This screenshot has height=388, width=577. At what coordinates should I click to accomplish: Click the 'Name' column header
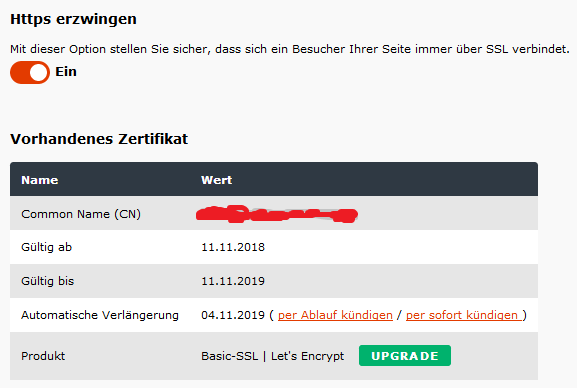point(40,180)
